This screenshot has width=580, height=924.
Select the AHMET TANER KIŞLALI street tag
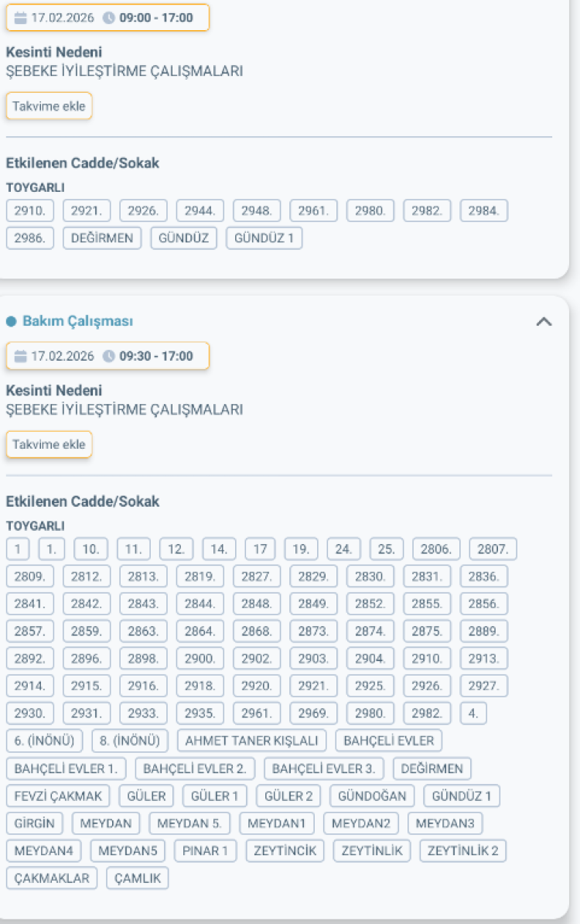tap(252, 741)
